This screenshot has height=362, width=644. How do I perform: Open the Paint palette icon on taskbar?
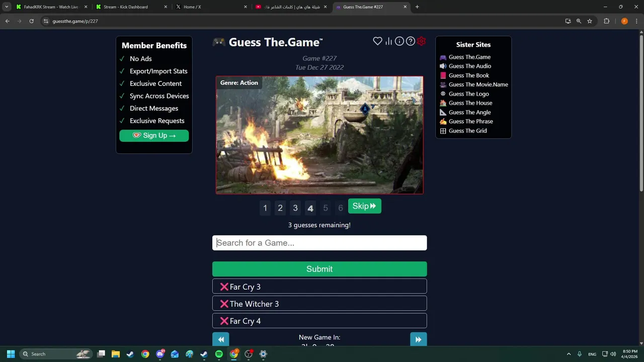coord(189,354)
